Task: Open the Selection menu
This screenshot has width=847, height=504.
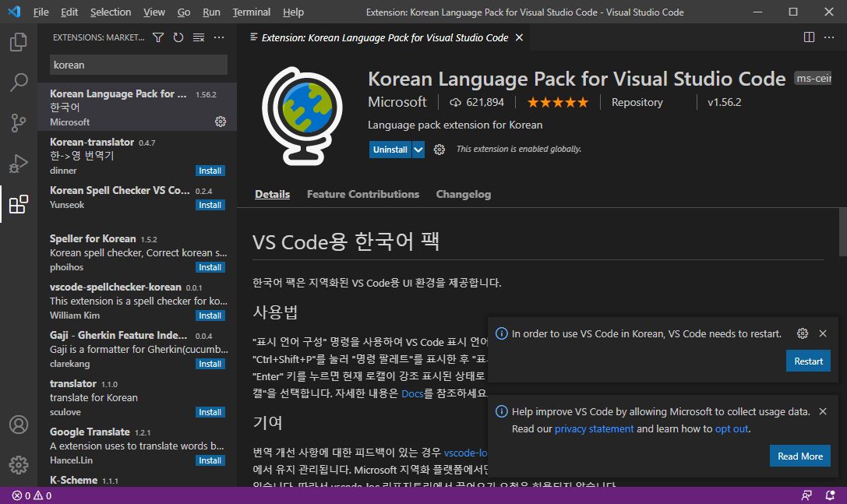Action: tap(110, 12)
